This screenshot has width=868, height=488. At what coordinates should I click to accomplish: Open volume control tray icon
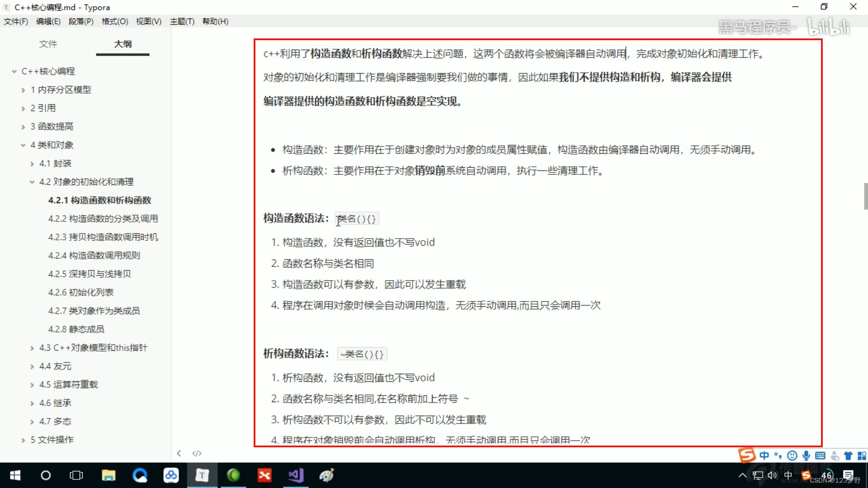[x=773, y=475]
